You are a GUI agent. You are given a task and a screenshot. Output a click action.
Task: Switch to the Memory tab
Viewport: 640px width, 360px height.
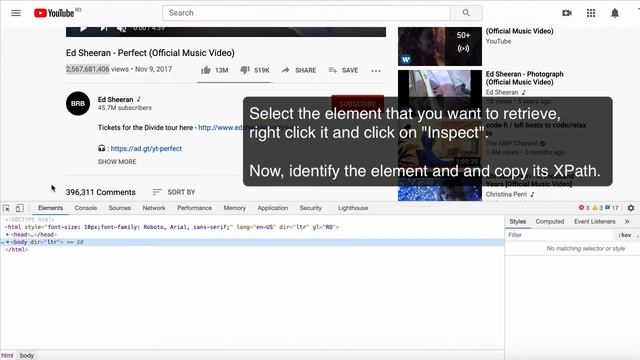(x=235, y=208)
